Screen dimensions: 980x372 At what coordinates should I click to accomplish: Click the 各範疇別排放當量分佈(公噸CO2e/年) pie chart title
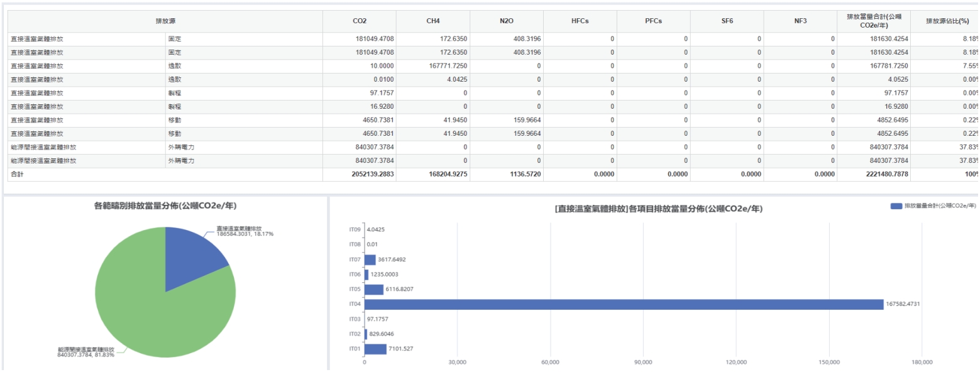[x=165, y=205]
